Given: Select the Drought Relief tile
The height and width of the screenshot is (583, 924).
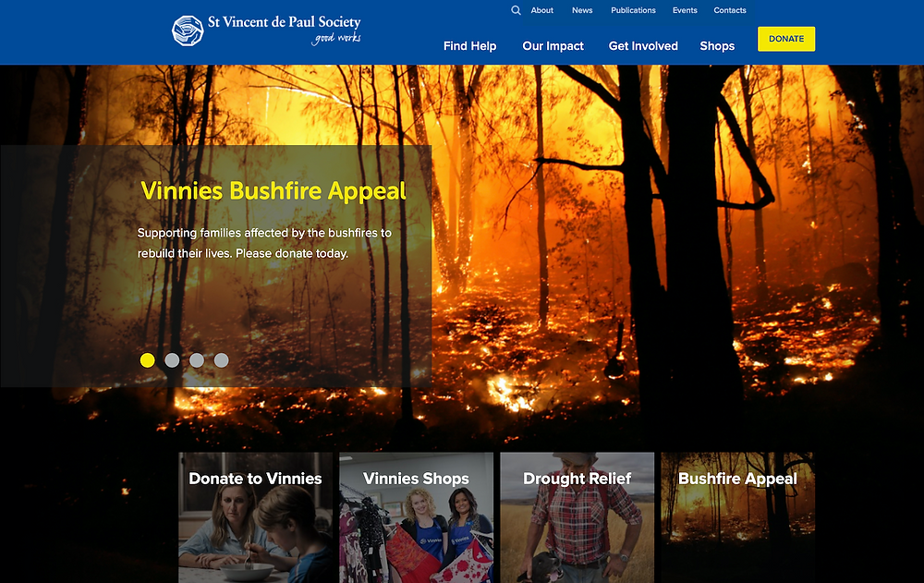Looking at the screenshot, I should (577, 517).
